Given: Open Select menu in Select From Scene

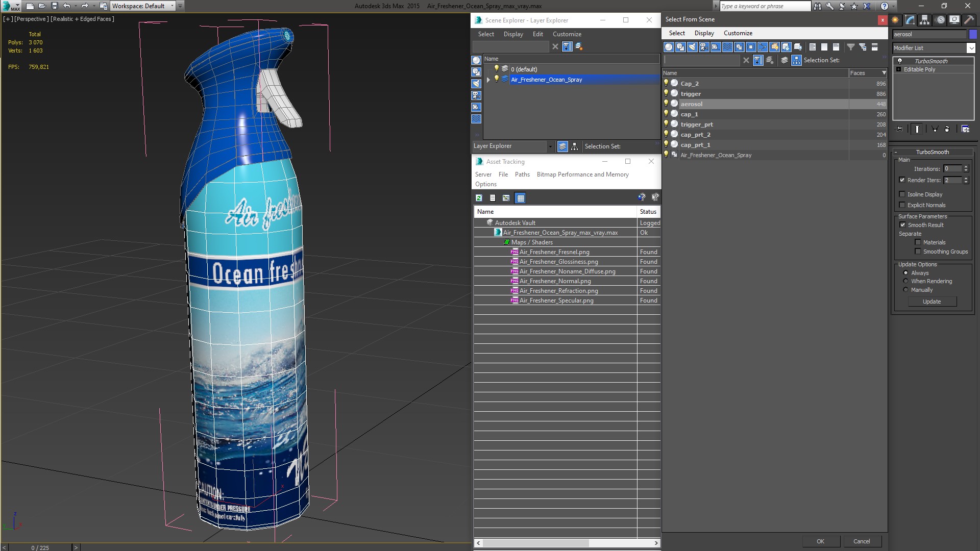Looking at the screenshot, I should [x=677, y=33].
